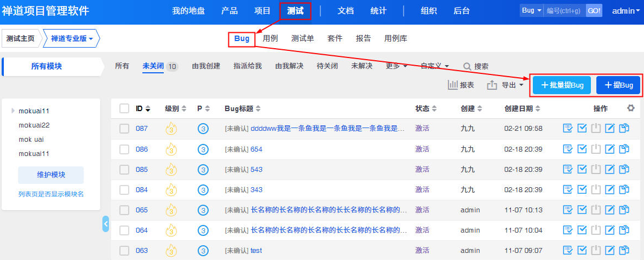Screen dimensions: 644x260
Task: Switch to the 用例 sub-tab
Action: pos(271,39)
